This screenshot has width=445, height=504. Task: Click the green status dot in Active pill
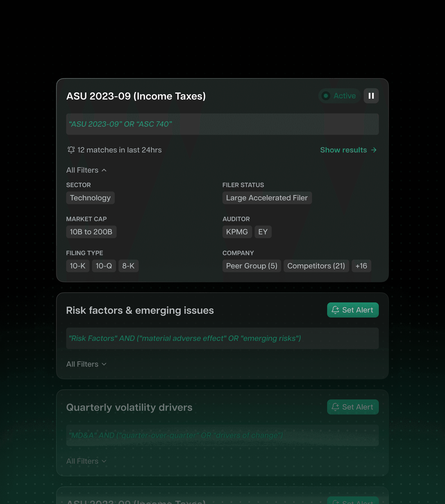click(326, 96)
